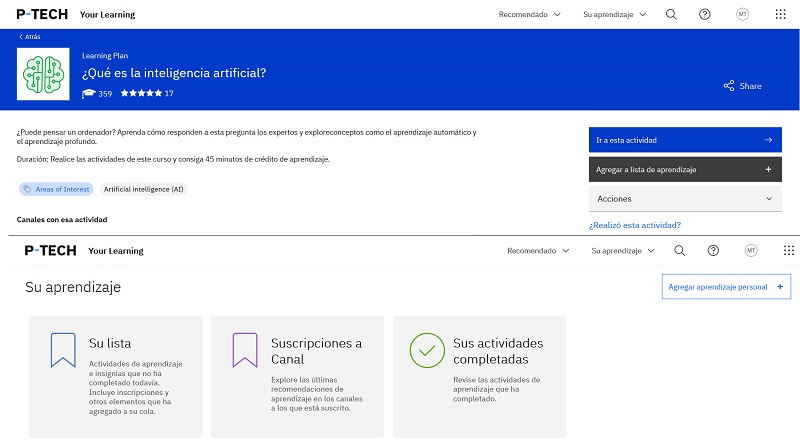Open the app switcher grid in the lower header
Screen dimensions: 800x445
(x=789, y=251)
